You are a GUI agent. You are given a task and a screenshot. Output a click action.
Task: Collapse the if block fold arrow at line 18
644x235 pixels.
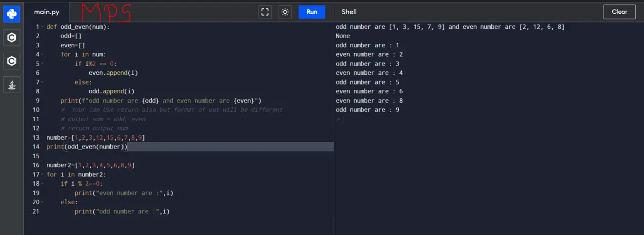tap(42, 184)
